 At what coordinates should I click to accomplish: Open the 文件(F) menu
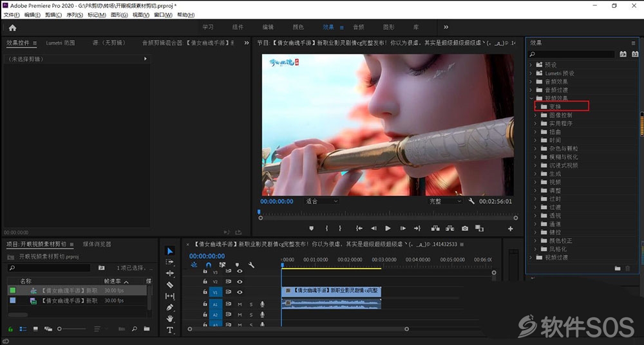coord(12,15)
